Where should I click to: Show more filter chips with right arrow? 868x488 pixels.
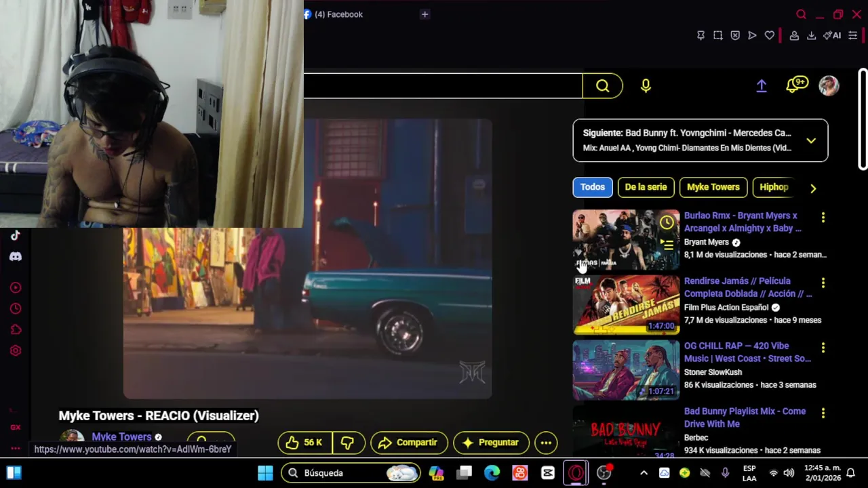(x=813, y=188)
